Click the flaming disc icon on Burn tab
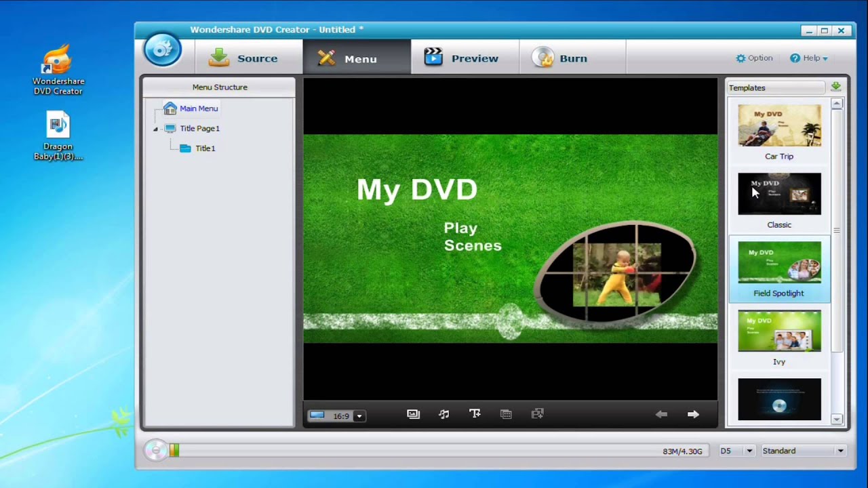This screenshot has width=868, height=488. click(x=542, y=57)
